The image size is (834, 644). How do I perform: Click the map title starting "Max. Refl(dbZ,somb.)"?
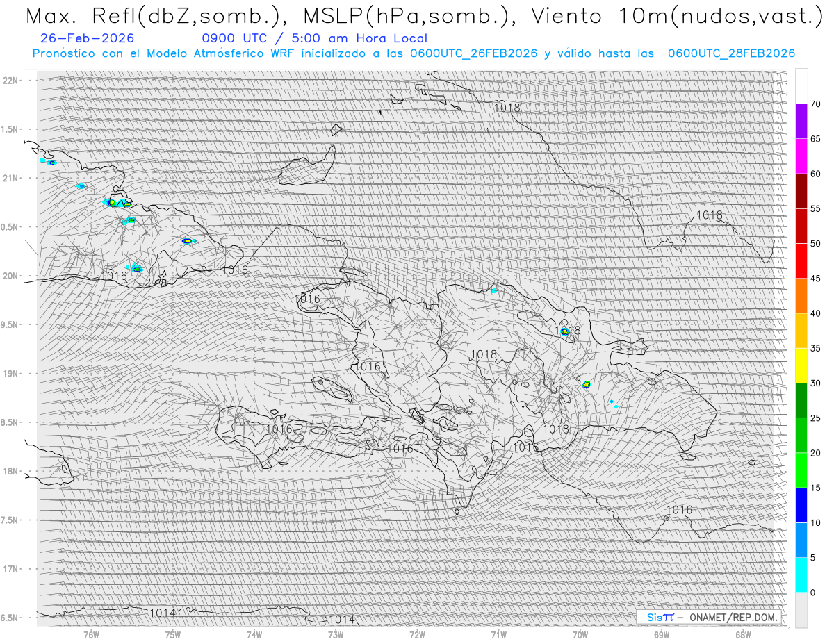pos(423,15)
